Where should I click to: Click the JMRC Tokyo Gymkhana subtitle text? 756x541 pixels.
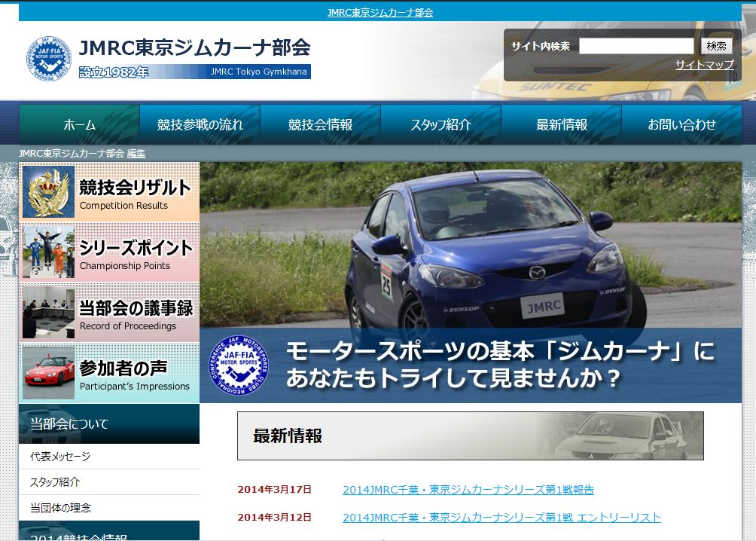click(x=258, y=72)
